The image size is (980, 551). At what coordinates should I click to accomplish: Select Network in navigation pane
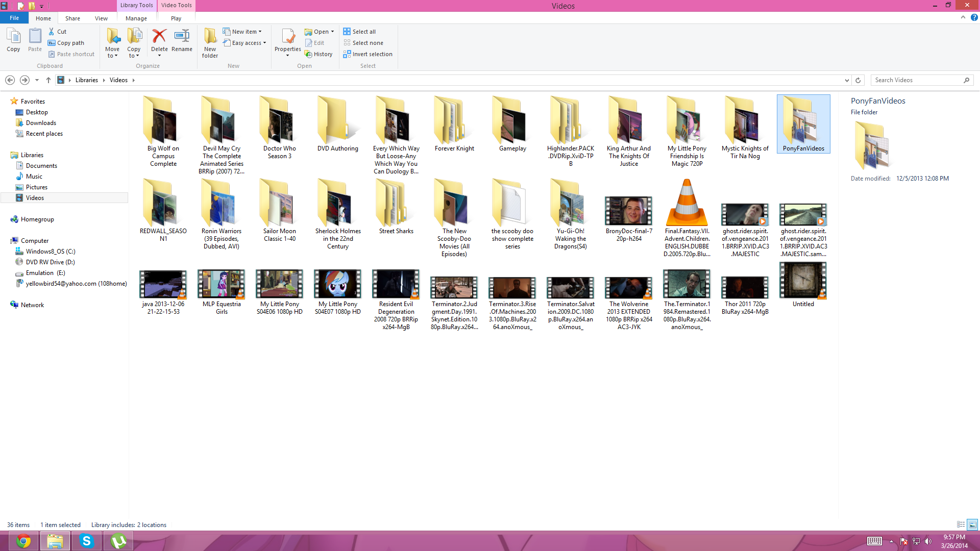tap(32, 305)
